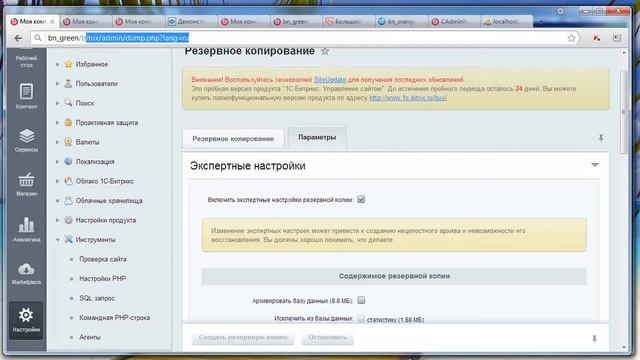Viewport: 640px width, 360px height.
Task: Collapse the Экспертные настройки section arrow
Action: [x=595, y=165]
